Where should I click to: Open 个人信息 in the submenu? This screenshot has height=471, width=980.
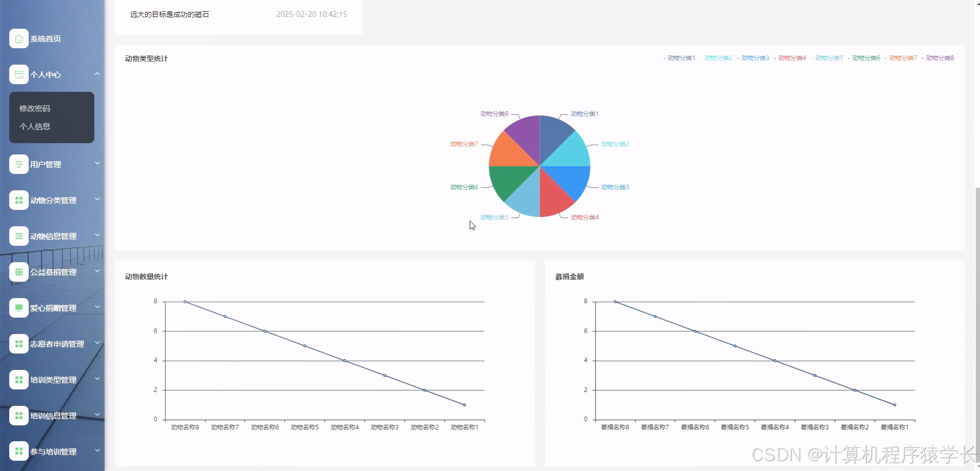coord(35,126)
